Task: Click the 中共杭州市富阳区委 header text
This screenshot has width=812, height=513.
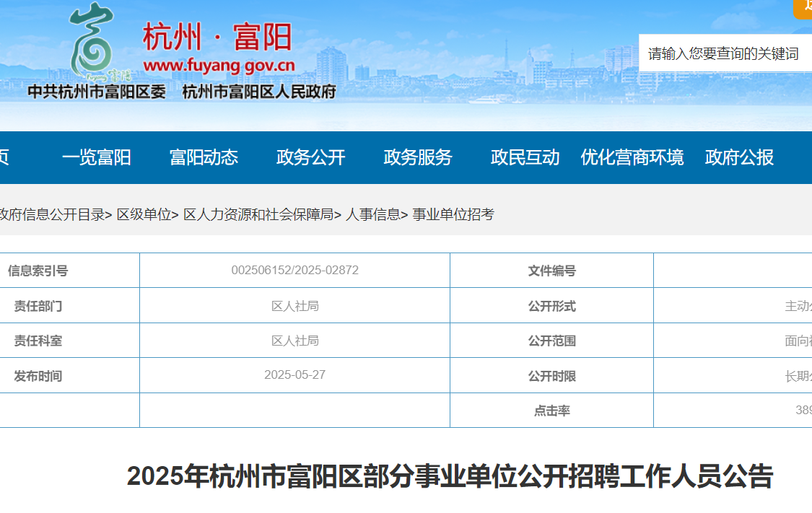Action: (96, 92)
